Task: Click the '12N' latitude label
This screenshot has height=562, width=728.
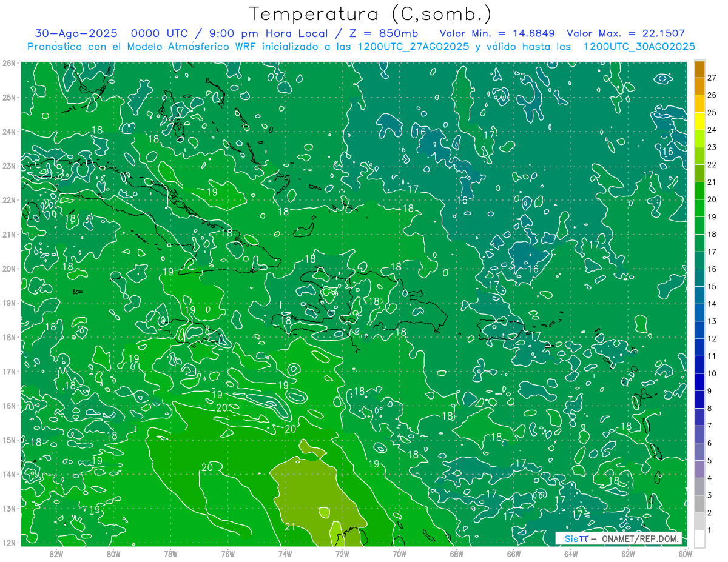Action: point(9,543)
